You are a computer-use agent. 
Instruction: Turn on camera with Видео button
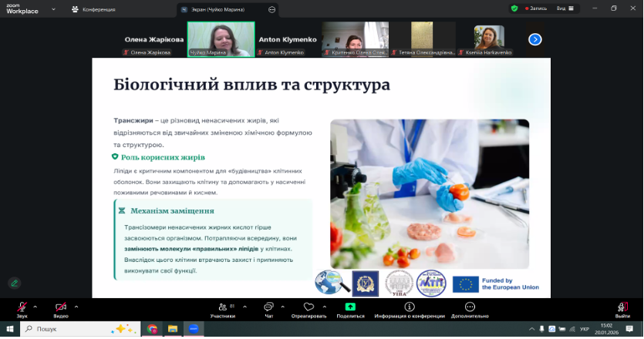click(60, 310)
